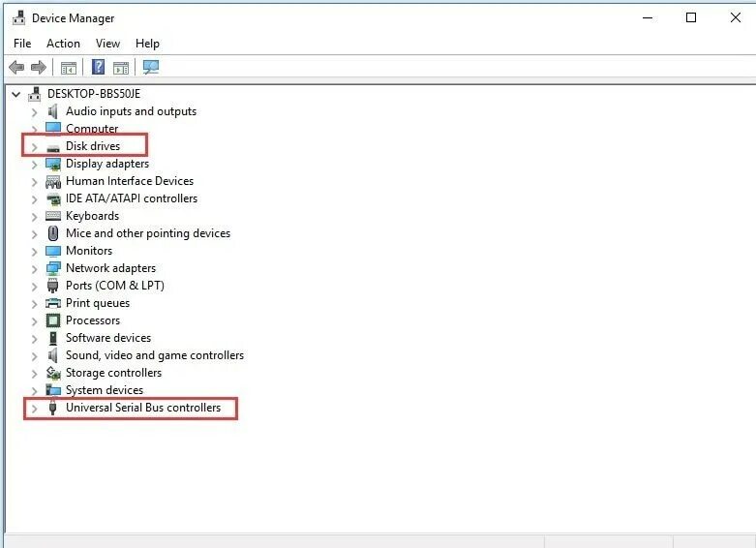Viewport: 756px width, 548px height.
Task: Select the DESKTOP-BBS50JE label
Action: pyautogui.click(x=94, y=94)
